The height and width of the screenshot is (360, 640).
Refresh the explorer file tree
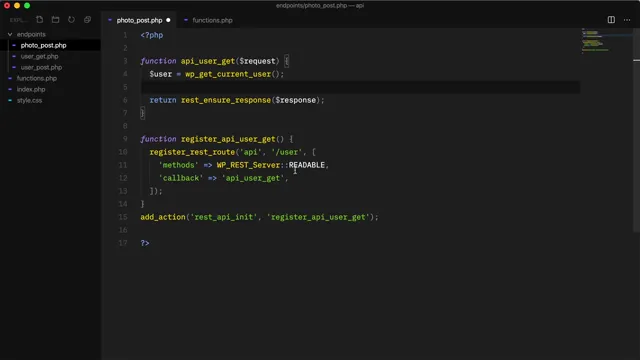[71, 20]
